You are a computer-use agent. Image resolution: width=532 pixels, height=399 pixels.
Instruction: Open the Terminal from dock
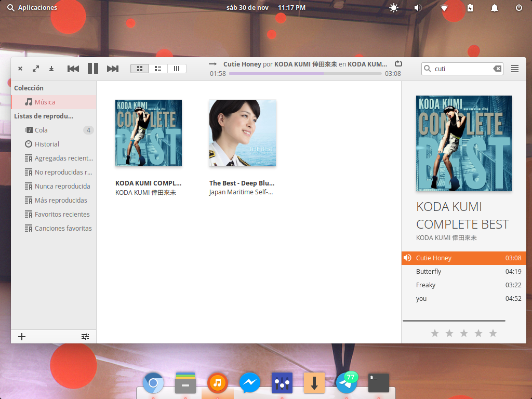point(379,383)
